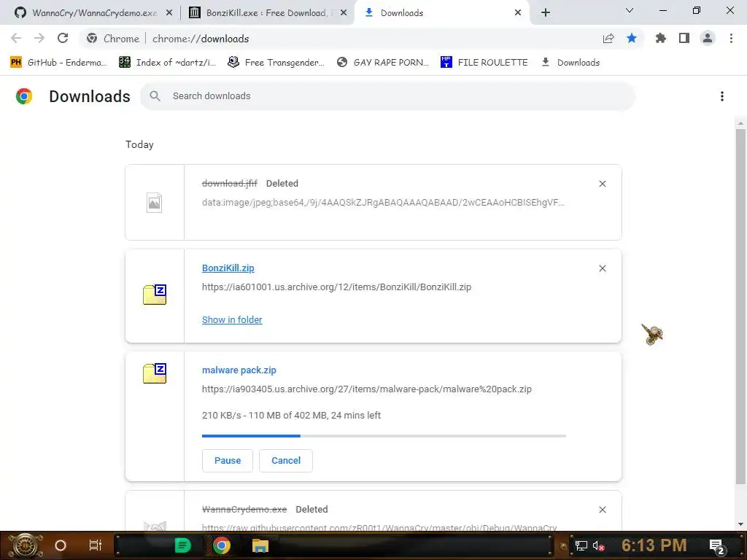Click the search magnifier icon
Screen dimensions: 747x560
(x=155, y=96)
